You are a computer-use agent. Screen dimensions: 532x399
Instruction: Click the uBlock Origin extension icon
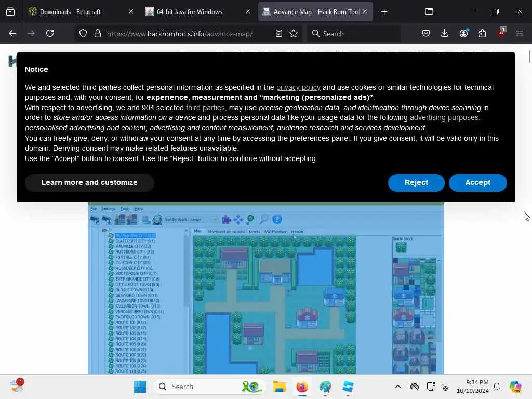point(501,33)
